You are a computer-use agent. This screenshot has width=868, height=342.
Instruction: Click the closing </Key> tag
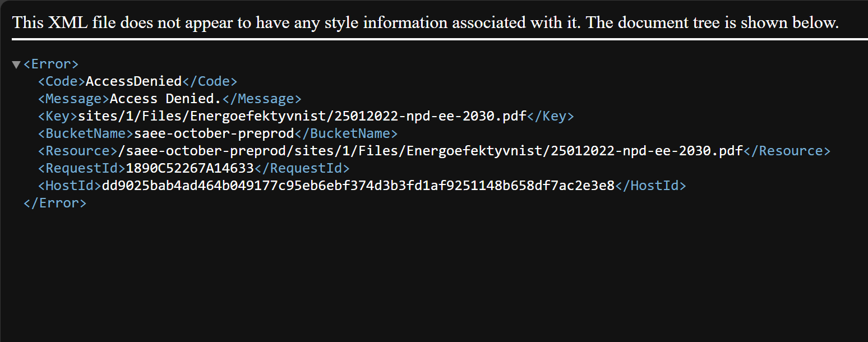click(550, 116)
